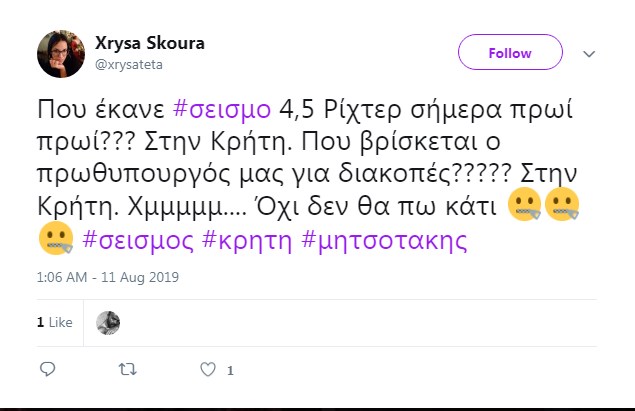This screenshot has width=635, height=411.
Task: Open Xrysa Skoura's profile picture
Action: [61, 54]
